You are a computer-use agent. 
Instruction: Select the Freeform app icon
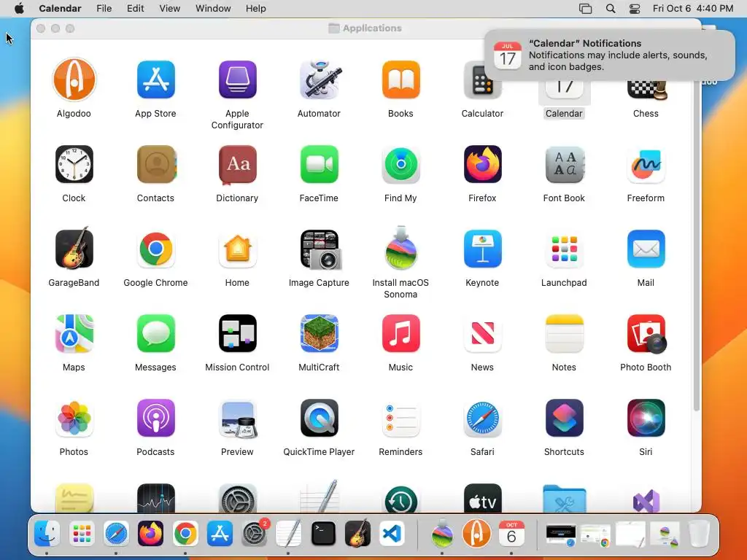point(646,164)
